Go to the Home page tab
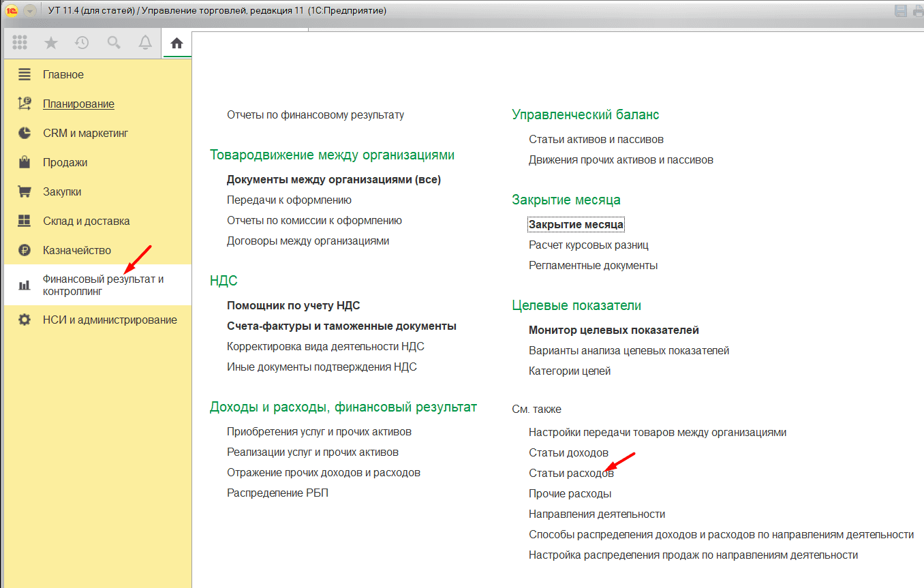 (x=177, y=44)
